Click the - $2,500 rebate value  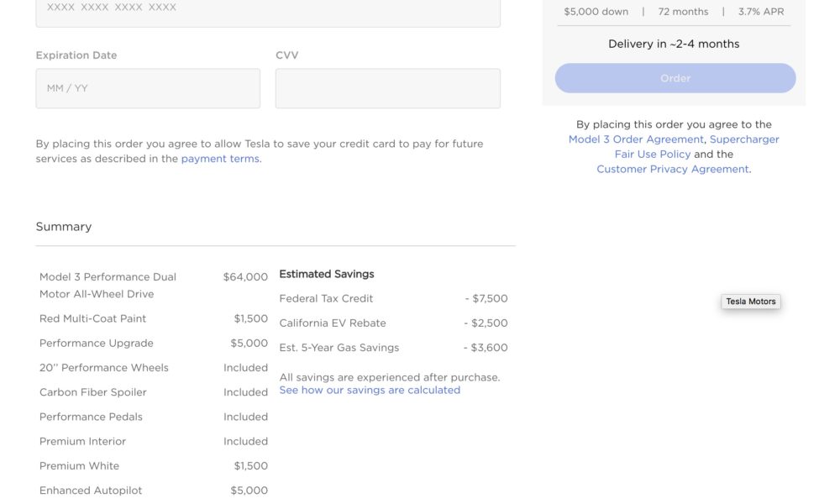pos(486,323)
